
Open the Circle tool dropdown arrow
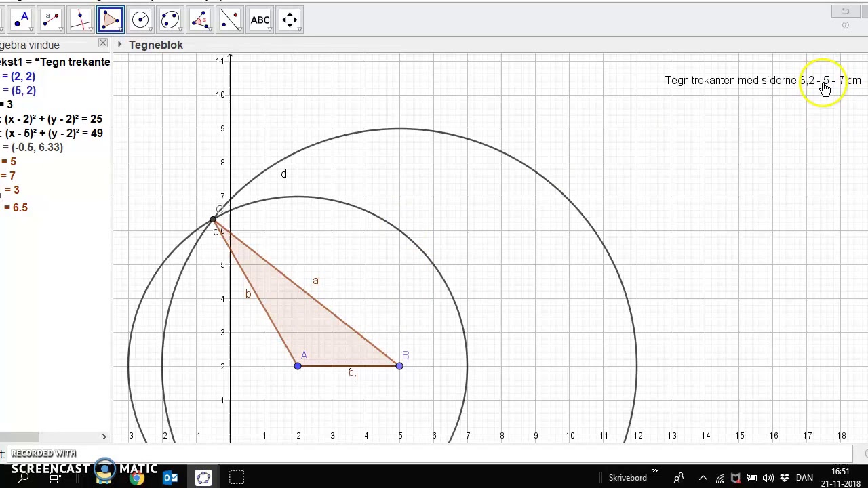(151, 30)
